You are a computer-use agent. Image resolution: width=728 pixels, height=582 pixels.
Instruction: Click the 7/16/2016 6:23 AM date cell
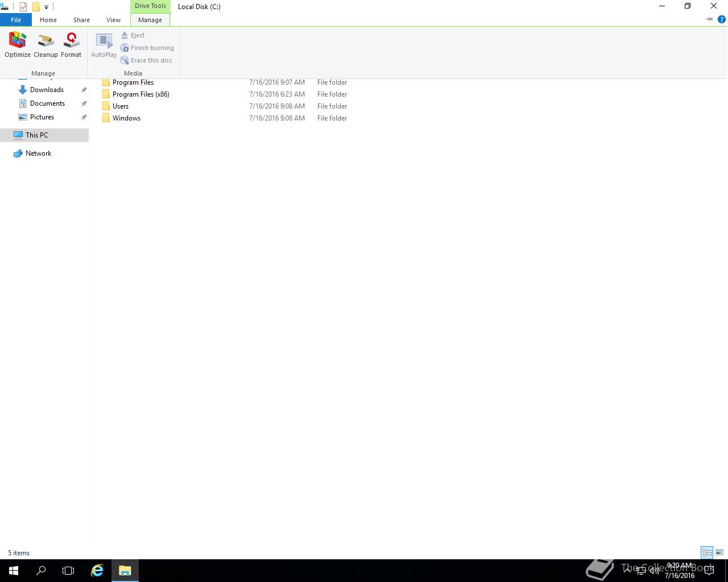pos(277,94)
